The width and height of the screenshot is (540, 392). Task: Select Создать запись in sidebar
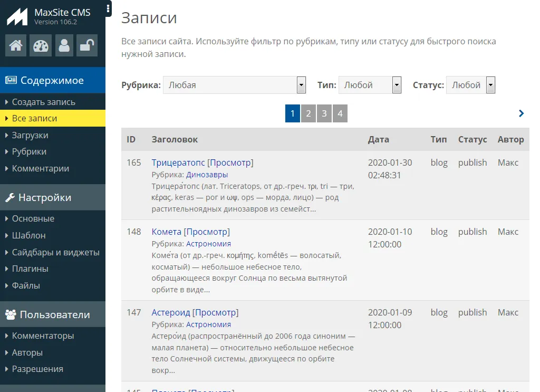pos(43,102)
